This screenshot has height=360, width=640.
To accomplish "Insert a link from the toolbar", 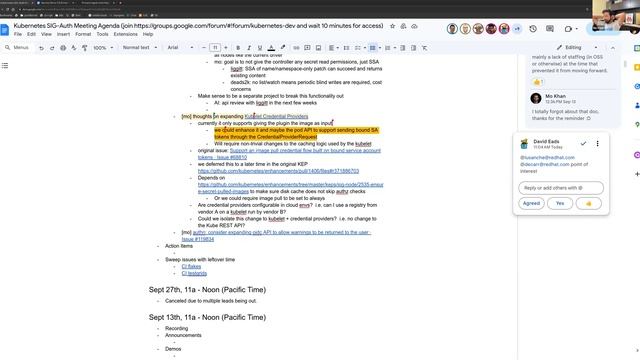I will [296, 48].
